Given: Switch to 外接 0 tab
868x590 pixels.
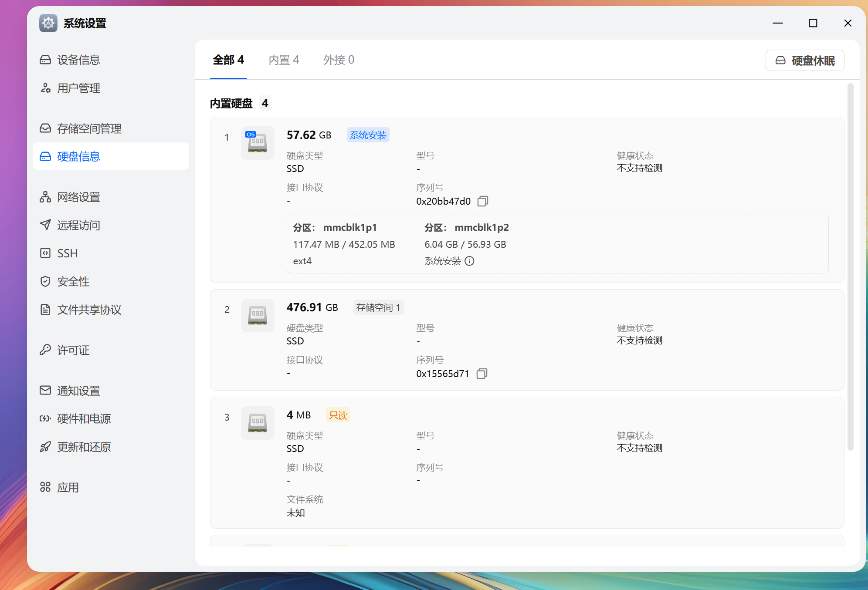Looking at the screenshot, I should (x=339, y=60).
